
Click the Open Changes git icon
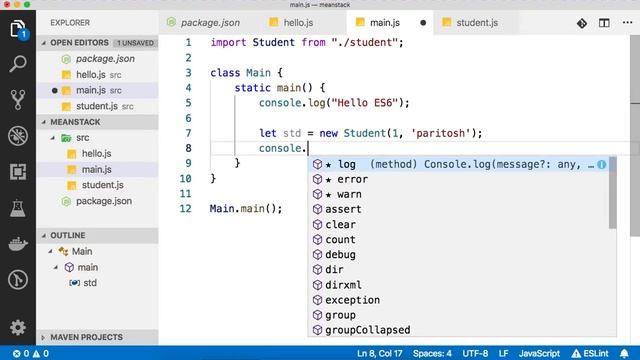point(582,23)
